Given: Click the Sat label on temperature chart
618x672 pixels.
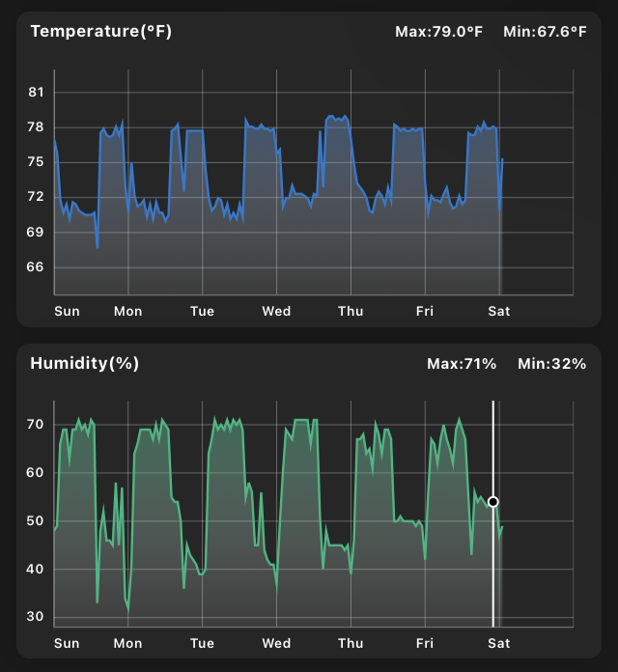Looking at the screenshot, I should click(x=499, y=311).
